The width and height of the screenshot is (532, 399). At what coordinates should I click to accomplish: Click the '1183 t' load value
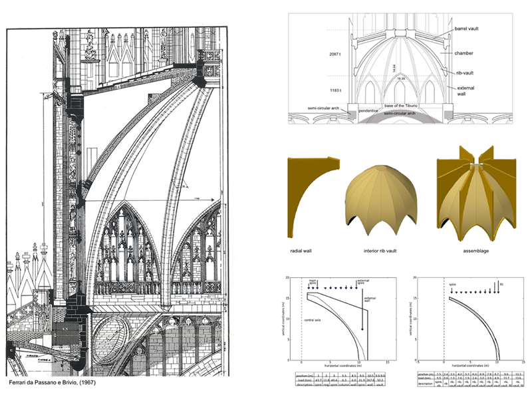[x=335, y=90]
